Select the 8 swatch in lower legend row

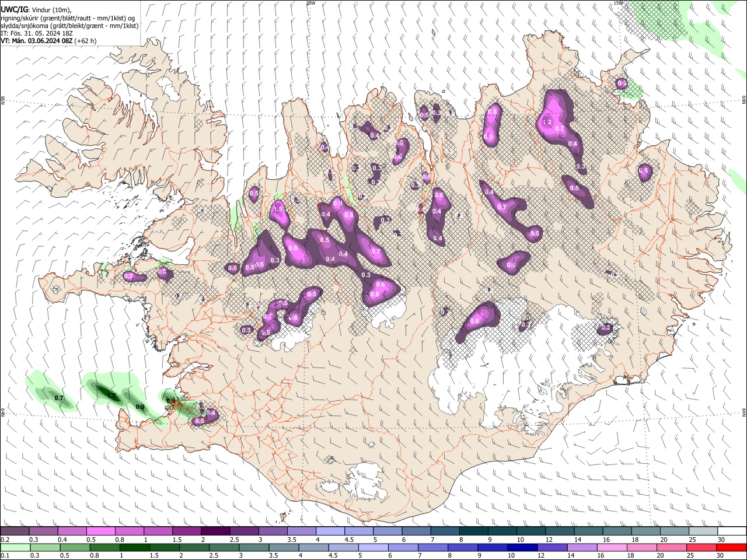pos(462,547)
